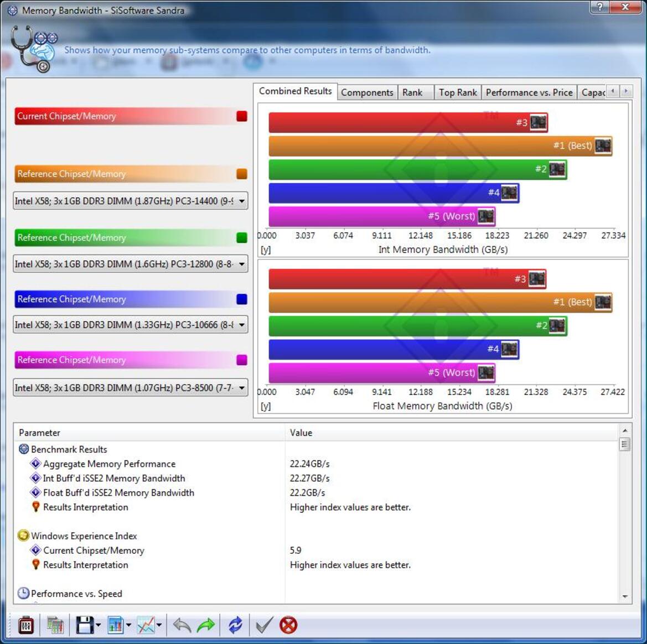647x644 pixels.
Task: Select the Int Buff'd iSSE2 Memory Bandwidth row
Action: pyautogui.click(x=316, y=478)
